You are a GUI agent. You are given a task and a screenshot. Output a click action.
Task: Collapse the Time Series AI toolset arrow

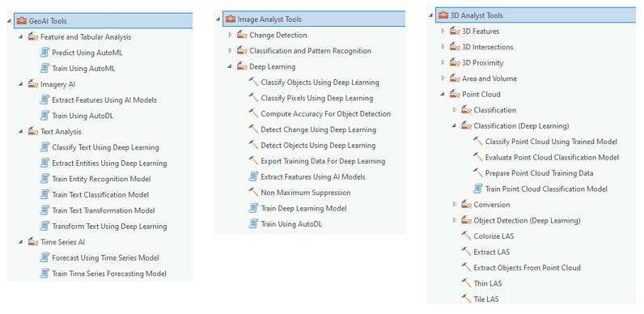pos(20,242)
